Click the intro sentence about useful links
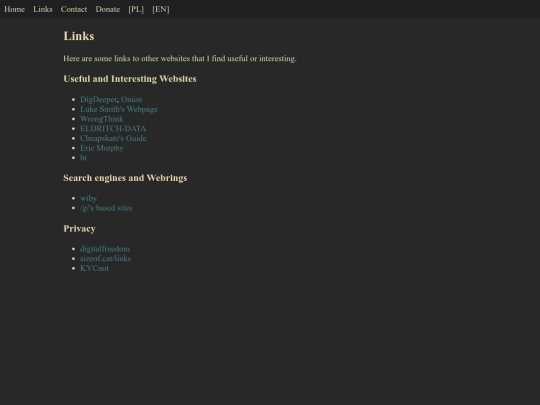This screenshot has height=405, width=540. pos(180,59)
